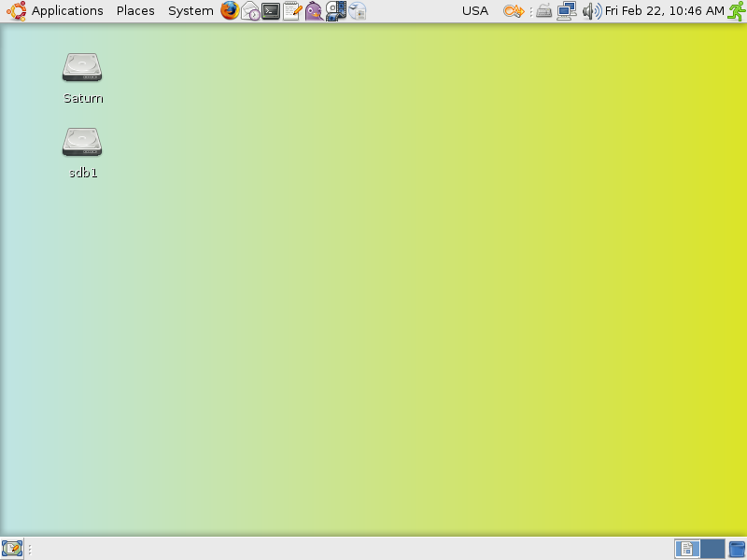Screen dimensions: 747x560
Task: Open the Trash applet in bottom panel
Action: [x=737, y=549]
